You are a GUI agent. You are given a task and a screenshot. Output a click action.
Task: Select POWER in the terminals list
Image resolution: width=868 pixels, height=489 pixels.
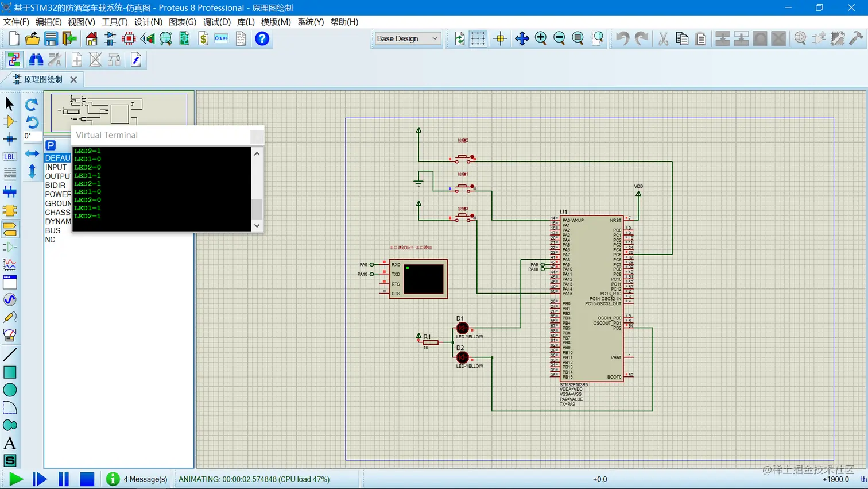pos(58,194)
